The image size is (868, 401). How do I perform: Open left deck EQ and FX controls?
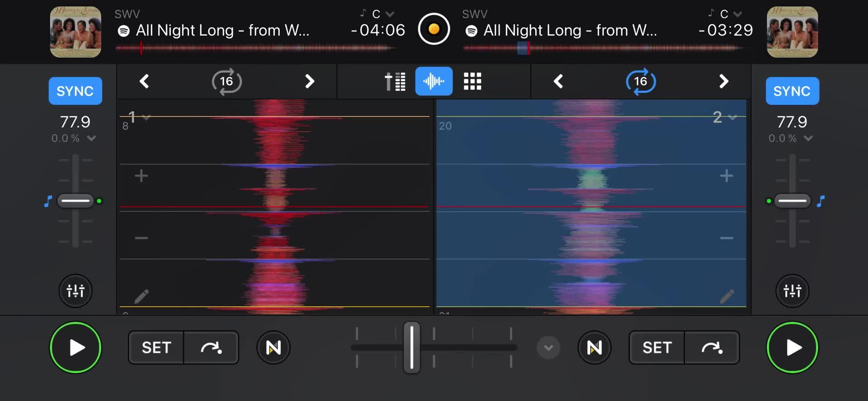(x=75, y=291)
